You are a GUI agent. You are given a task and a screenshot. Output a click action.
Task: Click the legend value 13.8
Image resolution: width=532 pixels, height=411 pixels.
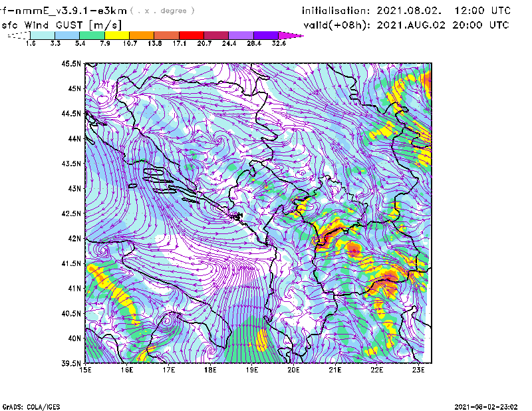(155, 43)
